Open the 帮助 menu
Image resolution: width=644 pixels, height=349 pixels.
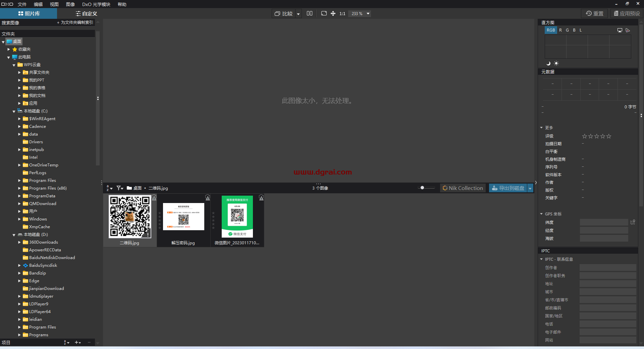[122, 4]
